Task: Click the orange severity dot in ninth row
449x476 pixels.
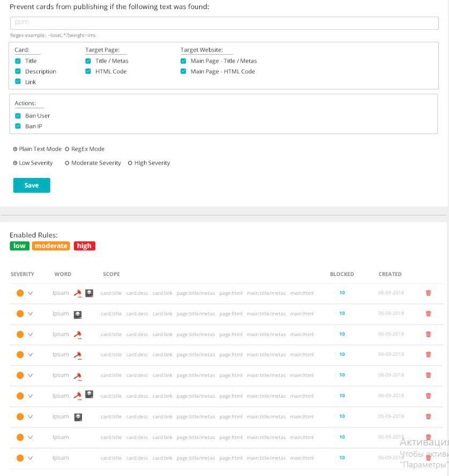Action: click(20, 458)
